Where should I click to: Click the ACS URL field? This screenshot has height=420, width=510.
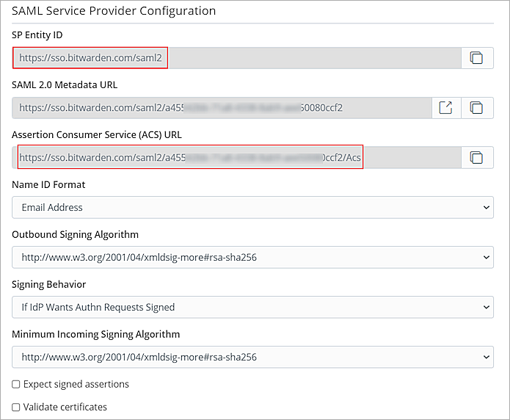coord(236,158)
